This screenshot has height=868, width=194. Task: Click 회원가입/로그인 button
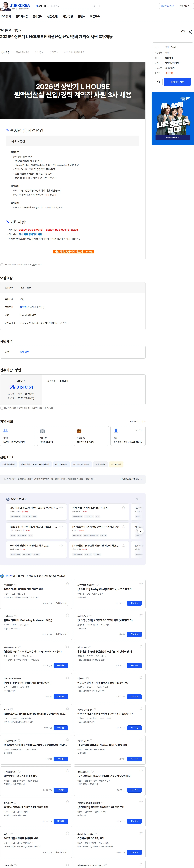(168, 6)
